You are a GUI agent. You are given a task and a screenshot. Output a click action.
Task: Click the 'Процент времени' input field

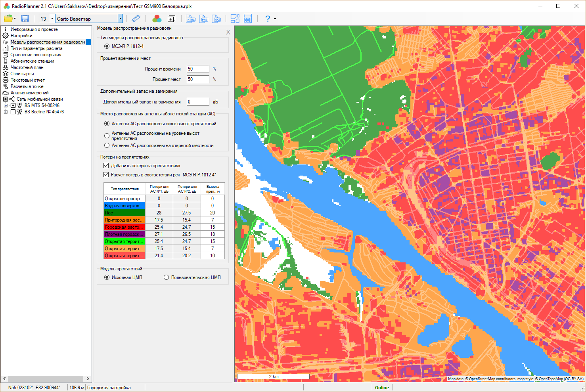197,69
